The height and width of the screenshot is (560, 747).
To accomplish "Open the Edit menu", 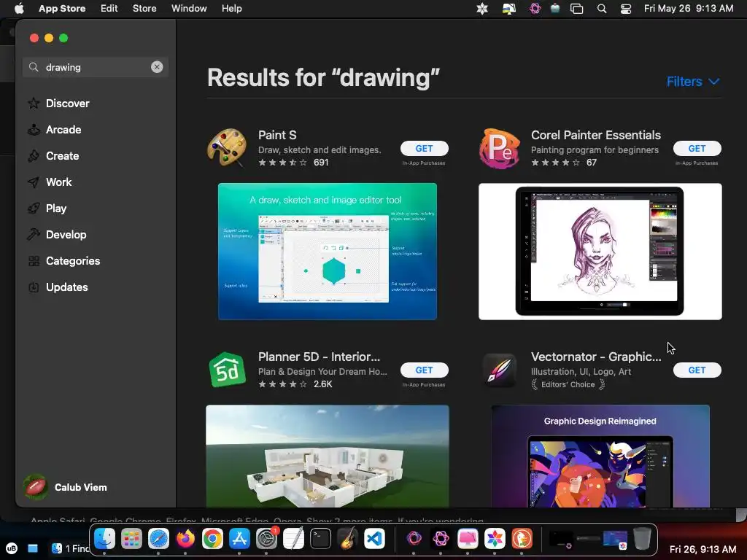I will [109, 8].
